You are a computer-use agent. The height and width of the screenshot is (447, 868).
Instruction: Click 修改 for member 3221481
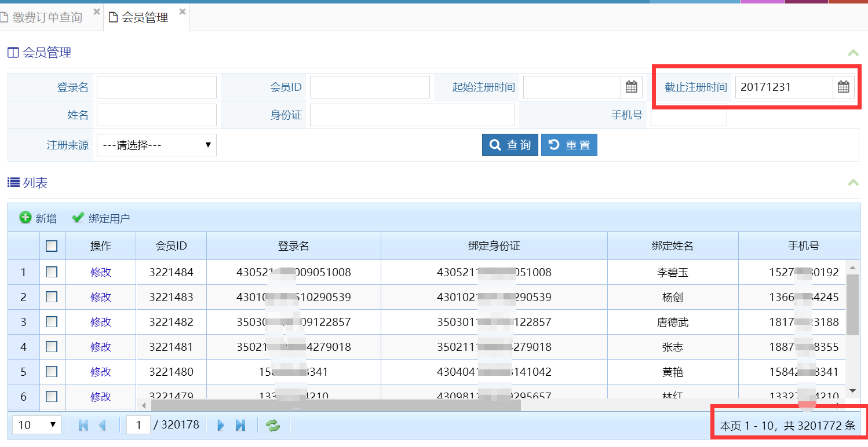101,347
